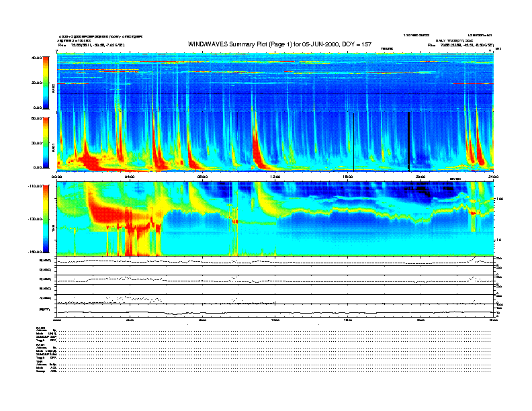Image resolution: width=532 pixels, height=411 pixels.
Task: Click the 40.00 label on RAD2 color scale
Action: coord(37,58)
